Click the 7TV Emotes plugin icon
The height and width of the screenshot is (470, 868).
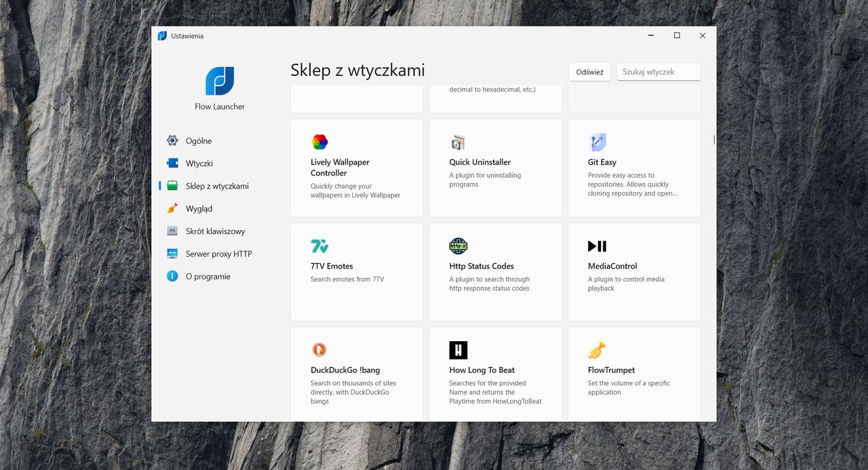[x=319, y=246]
